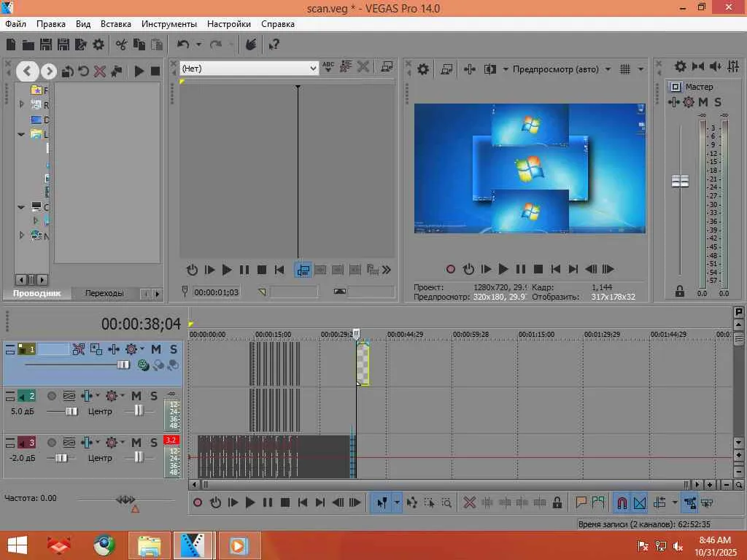Create a new project from main toolbar

11,44
